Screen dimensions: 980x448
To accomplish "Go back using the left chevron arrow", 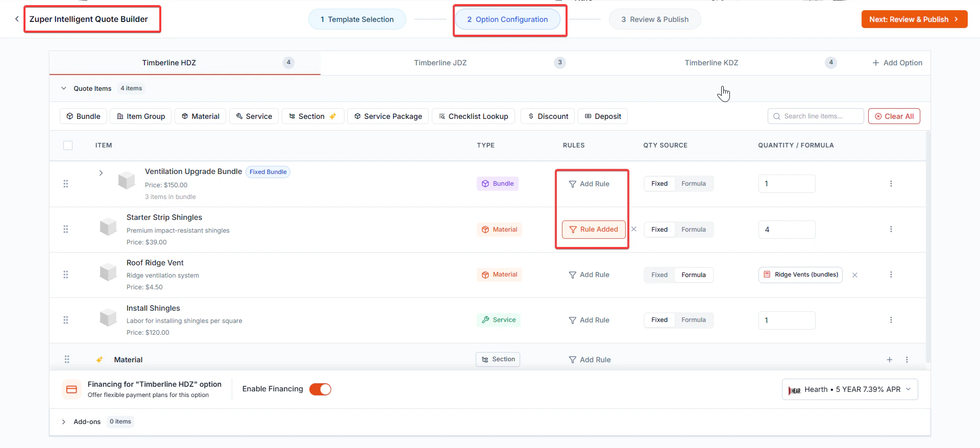I will [x=17, y=19].
